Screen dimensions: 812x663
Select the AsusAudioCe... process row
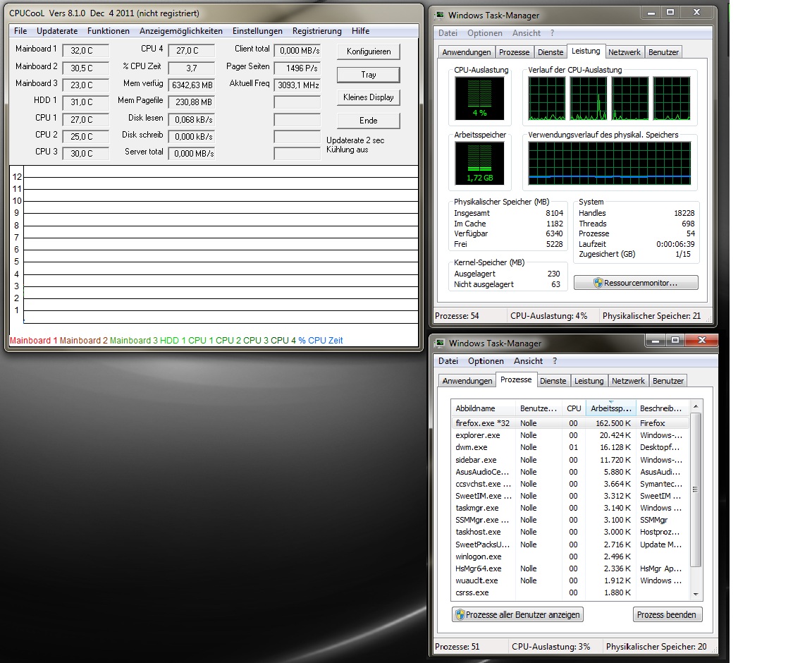(570, 472)
